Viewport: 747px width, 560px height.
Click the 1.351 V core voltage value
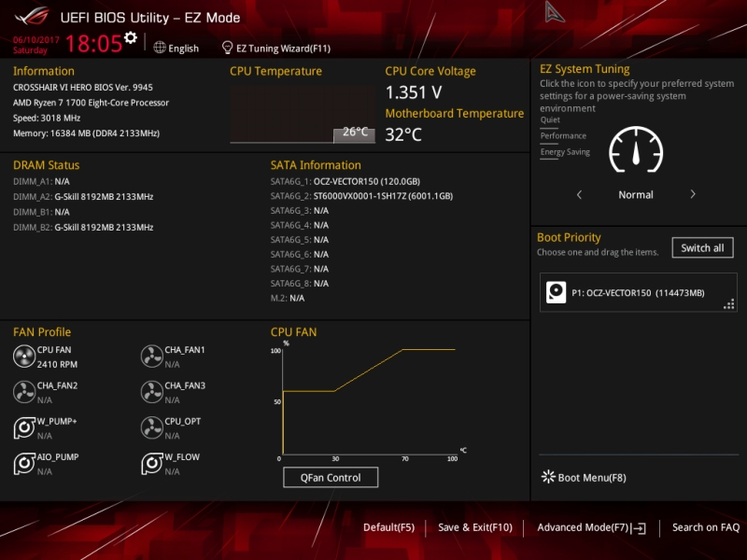[x=414, y=92]
